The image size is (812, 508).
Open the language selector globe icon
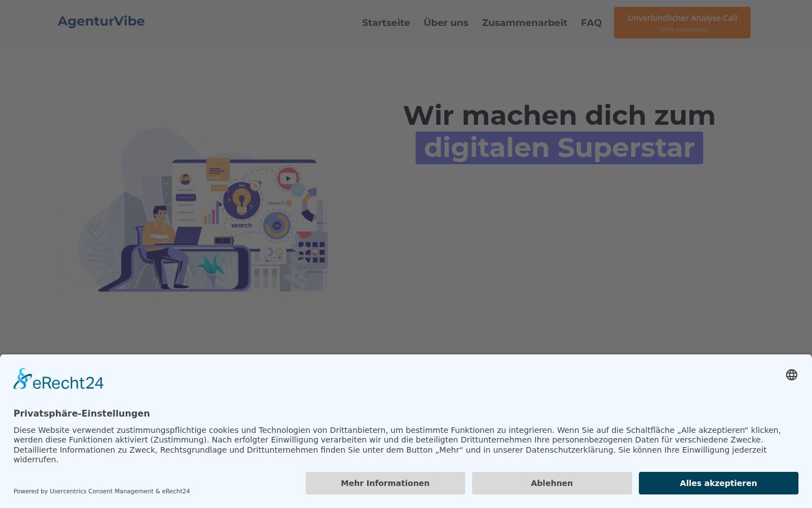(x=792, y=375)
